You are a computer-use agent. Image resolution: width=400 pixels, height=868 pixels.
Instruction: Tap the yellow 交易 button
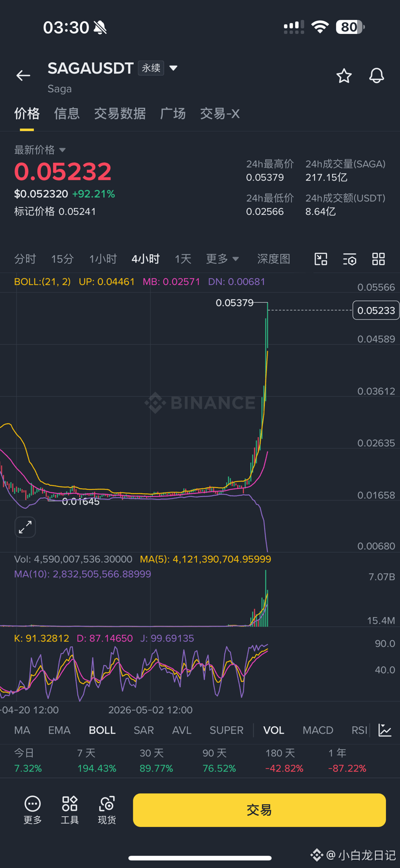pyautogui.click(x=259, y=810)
